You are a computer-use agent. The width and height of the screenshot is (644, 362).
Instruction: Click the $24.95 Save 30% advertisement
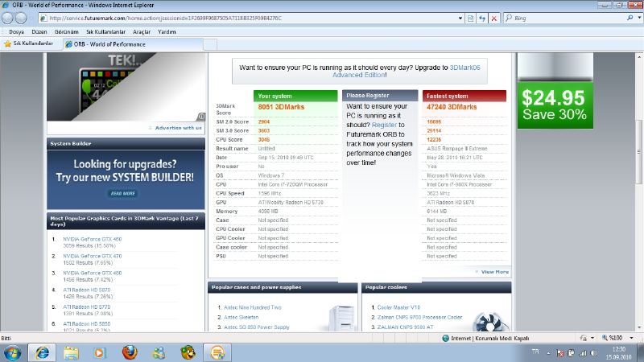tap(555, 105)
